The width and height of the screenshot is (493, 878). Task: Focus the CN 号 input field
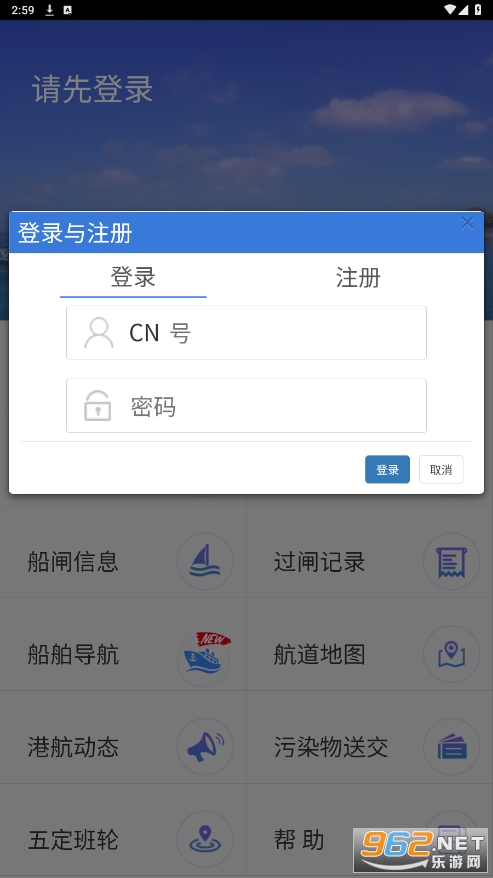246,333
